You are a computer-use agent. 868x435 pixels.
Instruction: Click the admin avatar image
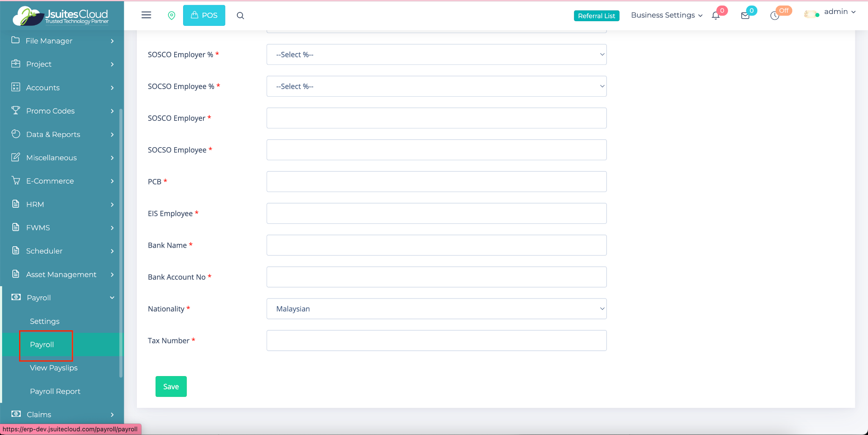pyautogui.click(x=811, y=14)
